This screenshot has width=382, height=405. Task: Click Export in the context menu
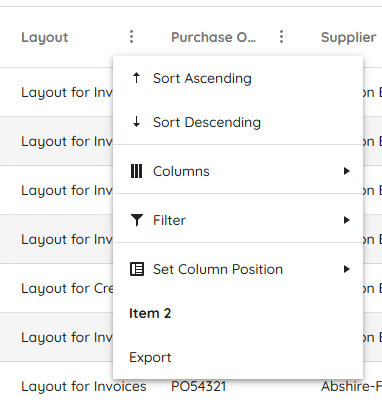(238, 357)
